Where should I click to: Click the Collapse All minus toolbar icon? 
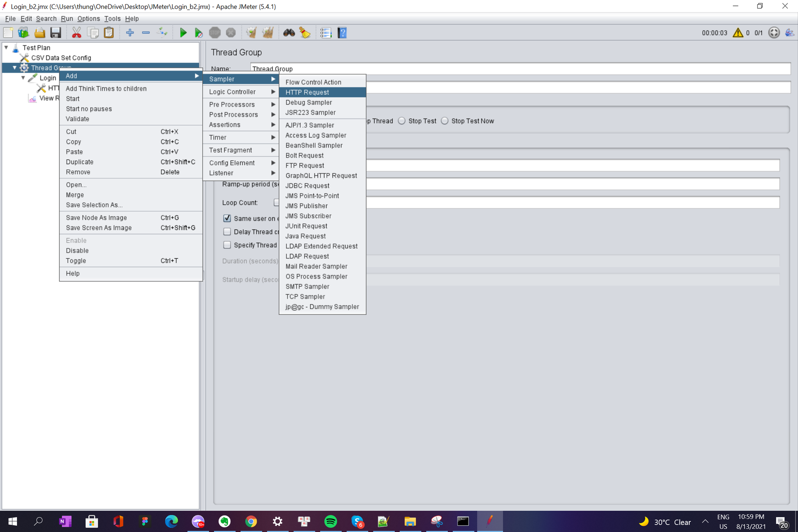click(146, 33)
